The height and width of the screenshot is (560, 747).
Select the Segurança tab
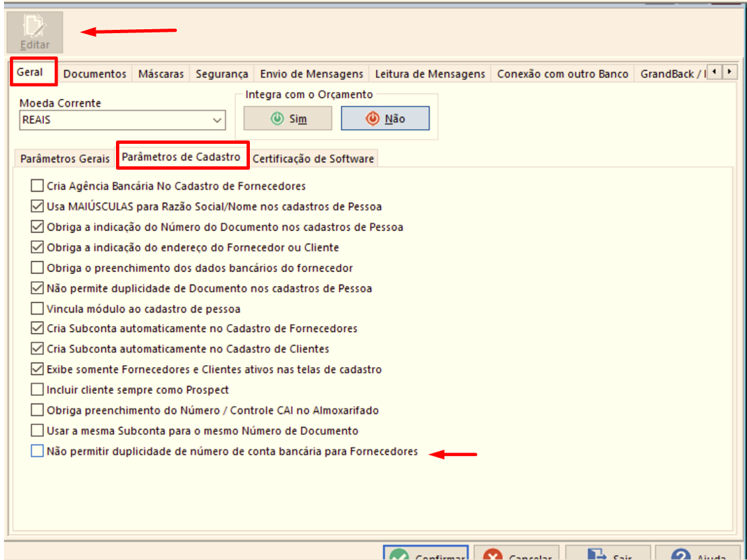pyautogui.click(x=221, y=74)
